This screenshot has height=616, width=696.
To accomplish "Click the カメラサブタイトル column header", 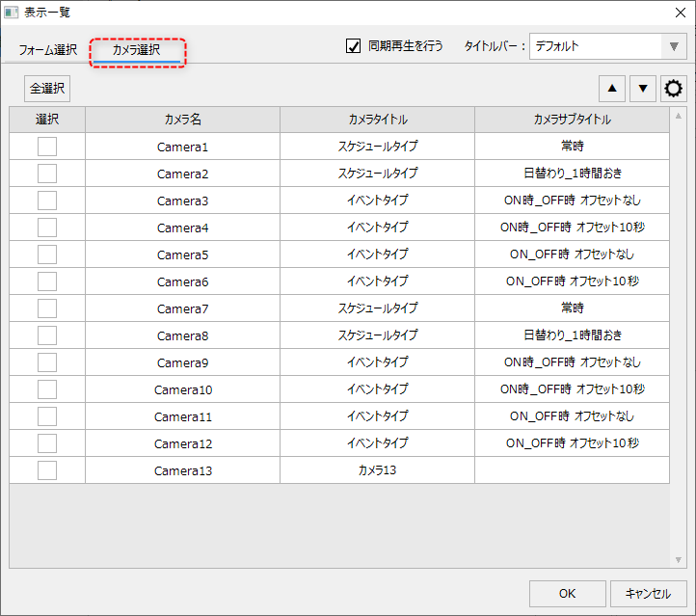I will pyautogui.click(x=572, y=120).
